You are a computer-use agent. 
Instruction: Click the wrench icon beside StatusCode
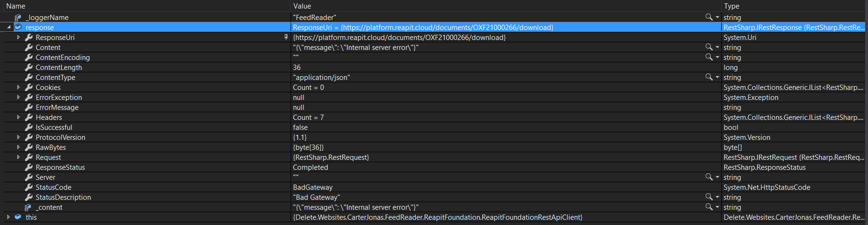pos(29,187)
